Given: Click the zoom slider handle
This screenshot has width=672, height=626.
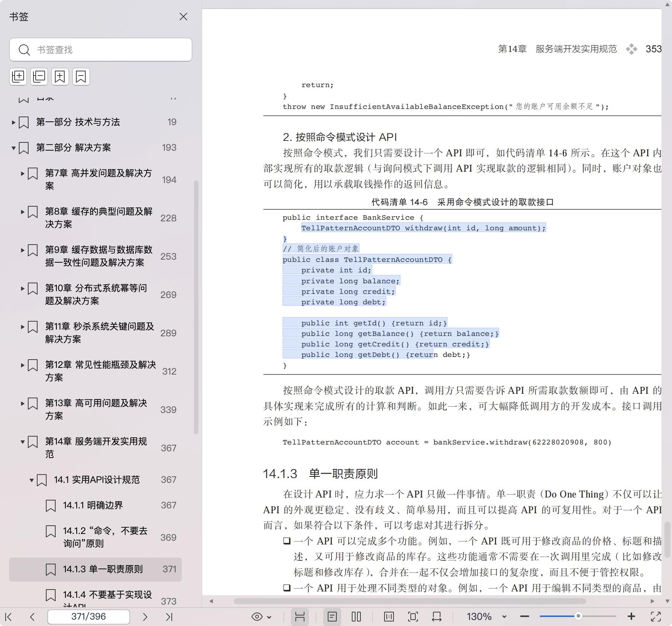Looking at the screenshot, I should coord(578,616).
